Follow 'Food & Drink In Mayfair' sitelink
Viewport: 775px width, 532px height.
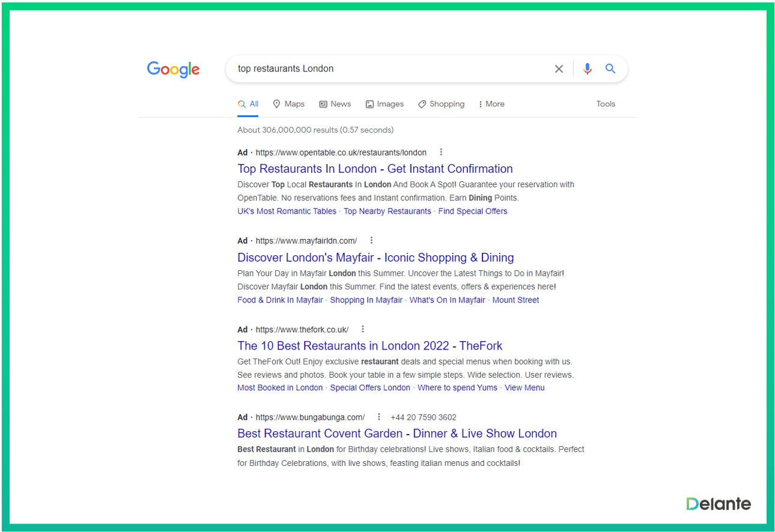point(280,300)
